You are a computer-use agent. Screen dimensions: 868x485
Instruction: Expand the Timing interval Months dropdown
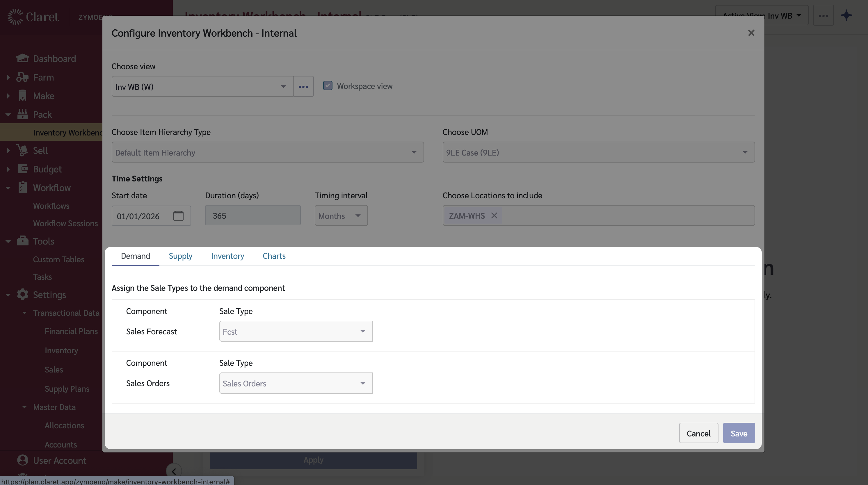[341, 216]
